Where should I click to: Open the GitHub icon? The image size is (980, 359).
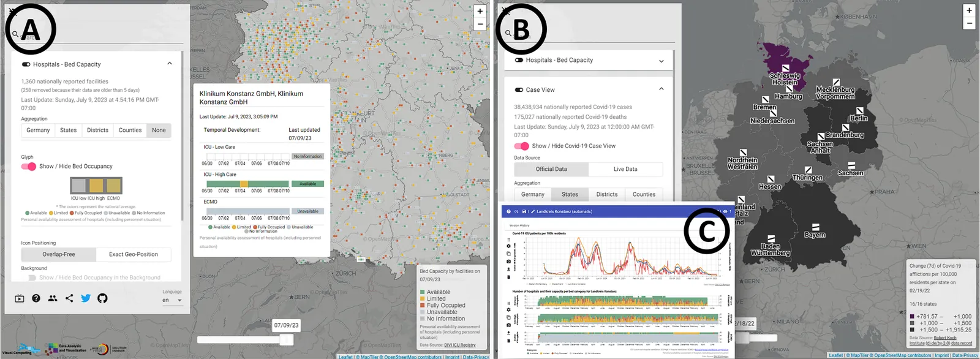102,298
